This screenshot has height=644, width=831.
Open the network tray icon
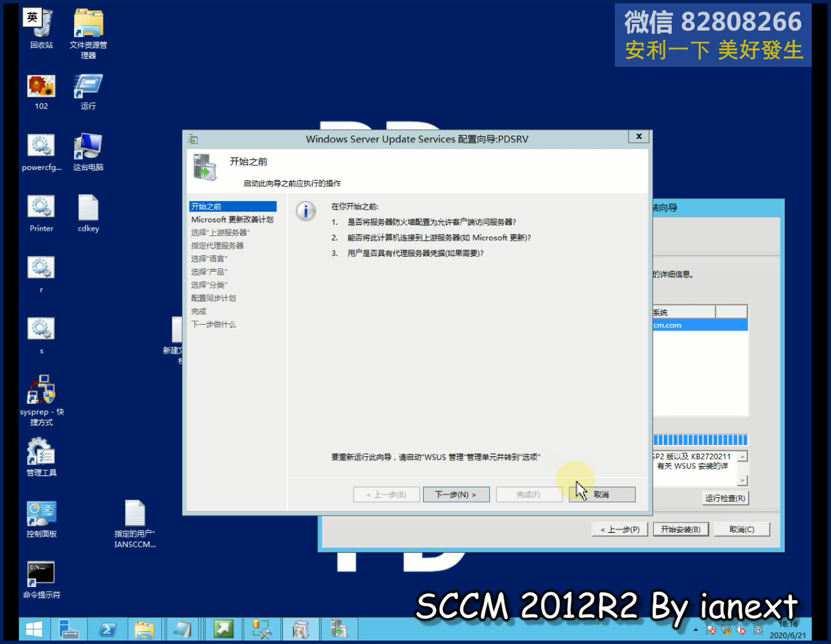tap(727, 630)
